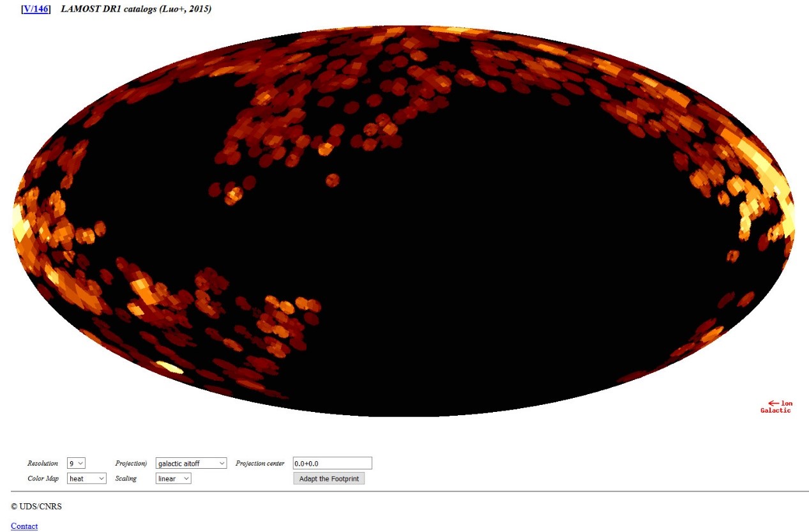Click the © UDS/CNRS copyright text

pos(36,506)
